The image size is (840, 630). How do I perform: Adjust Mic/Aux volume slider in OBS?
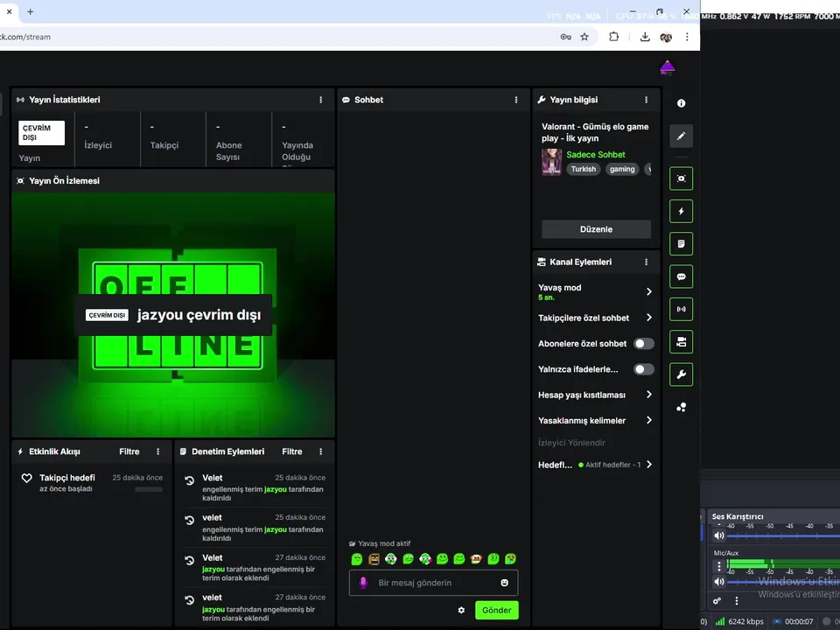783,581
